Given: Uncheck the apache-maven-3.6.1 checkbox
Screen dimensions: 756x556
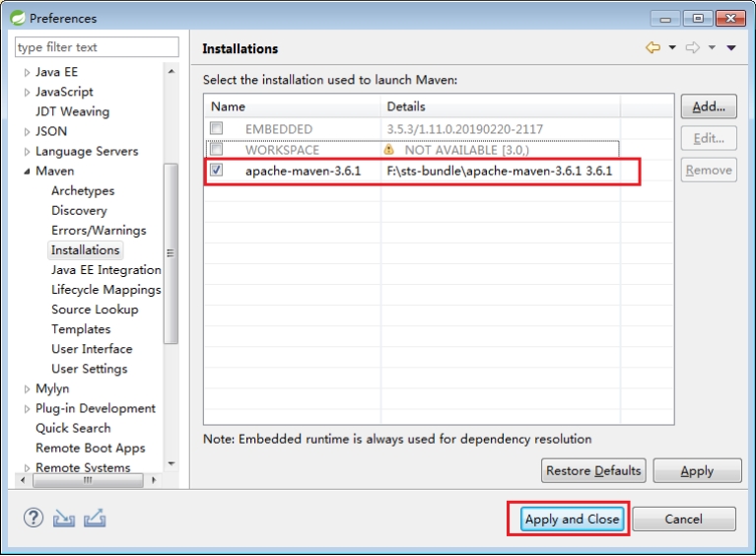Looking at the screenshot, I should point(217,170).
